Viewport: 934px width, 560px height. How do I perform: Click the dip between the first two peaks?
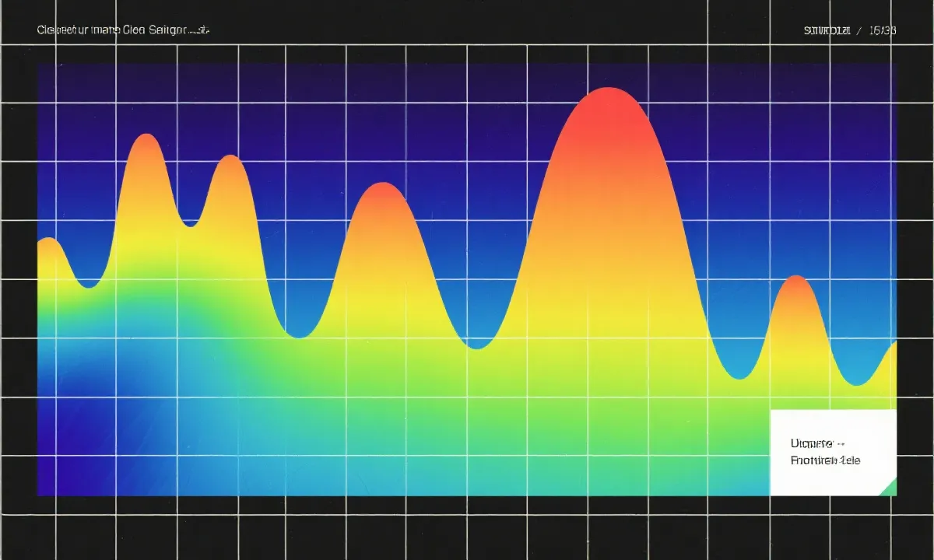189,223
